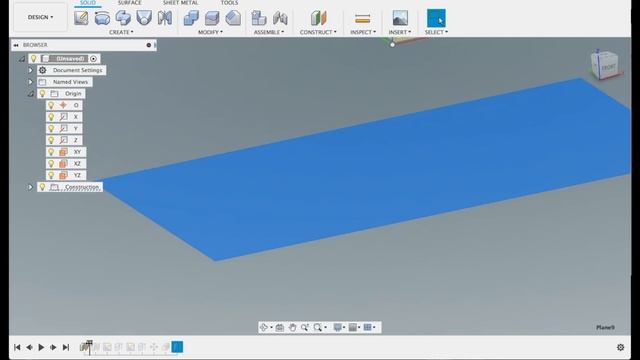Click the Fit zoom window icon
Viewport: 640px width, 360px height.
[x=318, y=327]
